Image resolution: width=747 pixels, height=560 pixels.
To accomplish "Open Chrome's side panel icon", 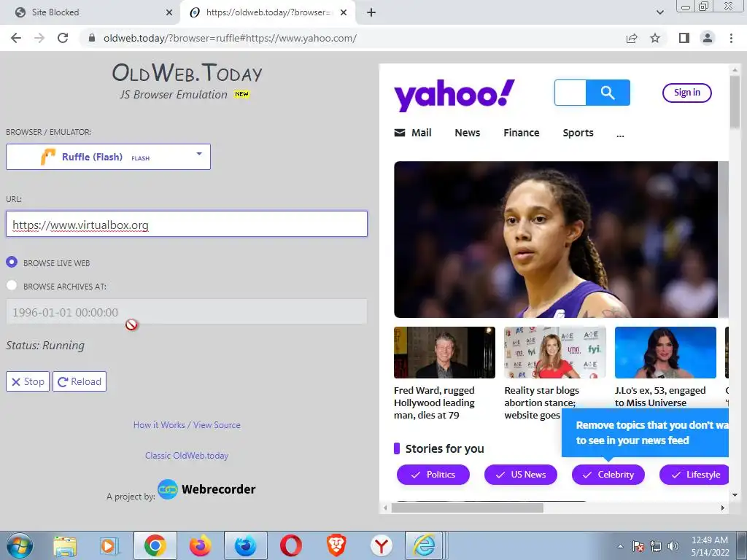I will click(x=684, y=38).
